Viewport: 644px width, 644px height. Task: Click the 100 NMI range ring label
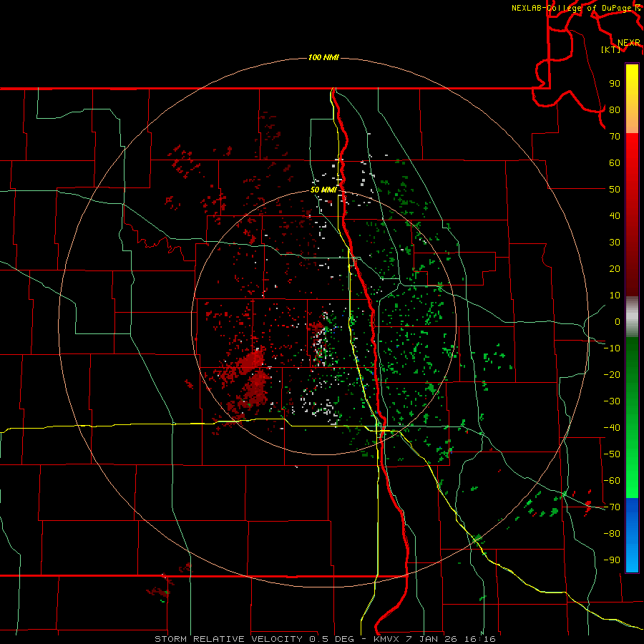tap(323, 57)
